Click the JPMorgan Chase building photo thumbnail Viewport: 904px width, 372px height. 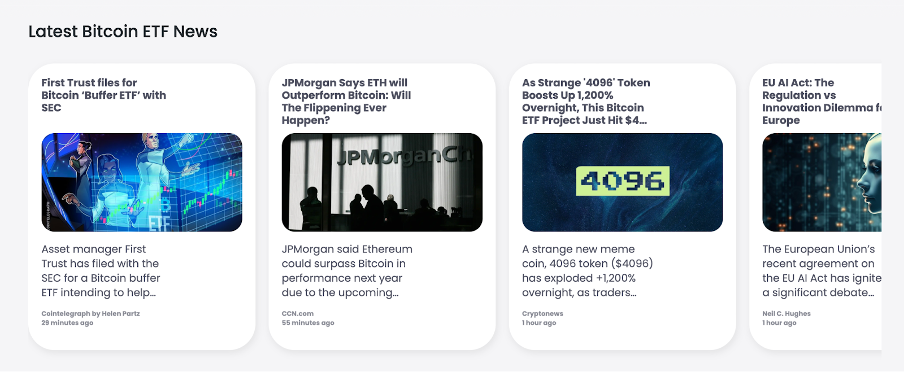382,182
